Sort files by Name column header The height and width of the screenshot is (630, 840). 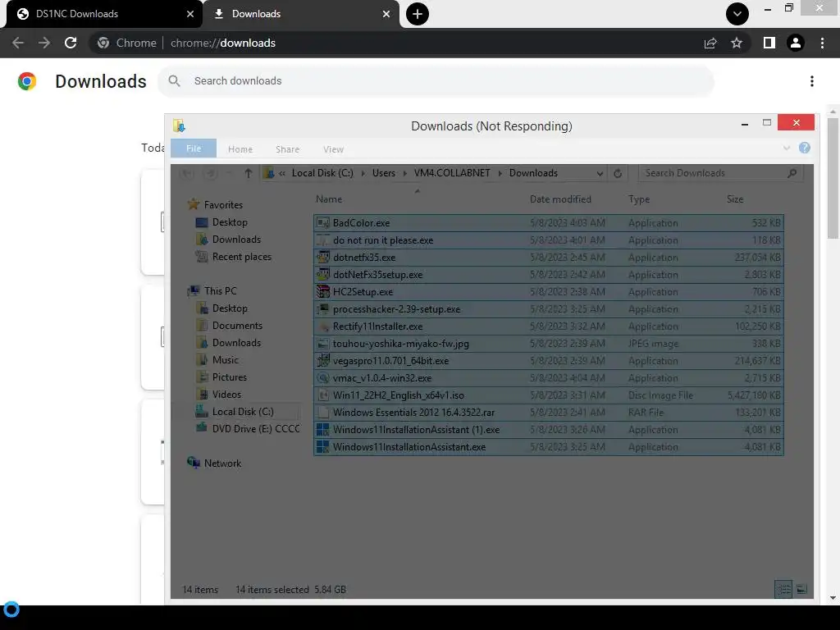[x=328, y=199]
